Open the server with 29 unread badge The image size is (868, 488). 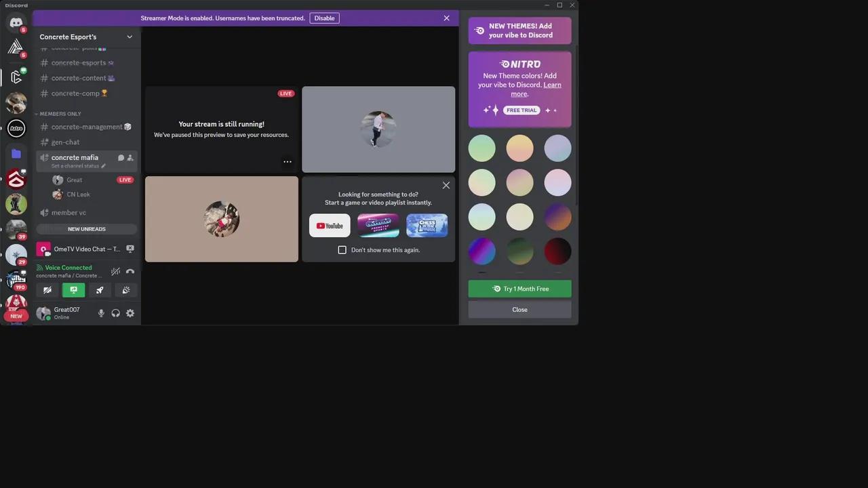(16, 255)
